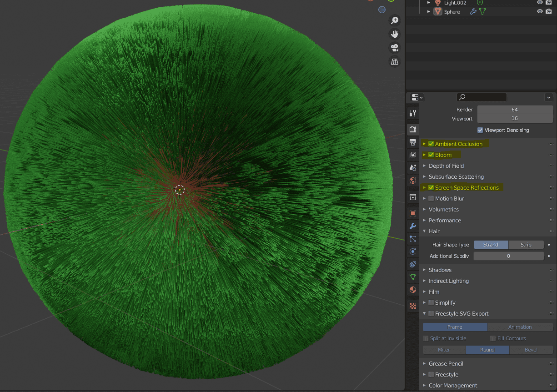The width and height of the screenshot is (557, 392).
Task: Switch perspective/orthographic with the grid icon
Action: click(395, 61)
